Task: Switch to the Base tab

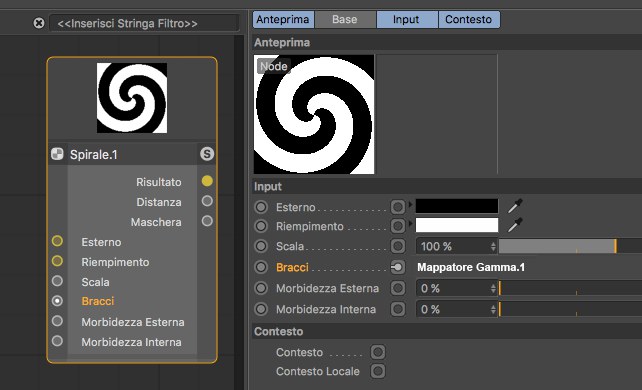Action: pyautogui.click(x=345, y=19)
